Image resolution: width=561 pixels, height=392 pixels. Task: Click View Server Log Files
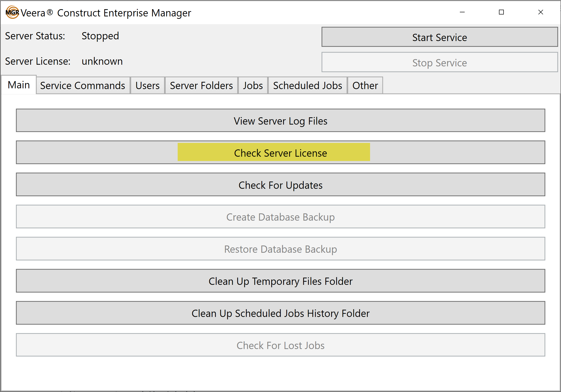point(280,120)
